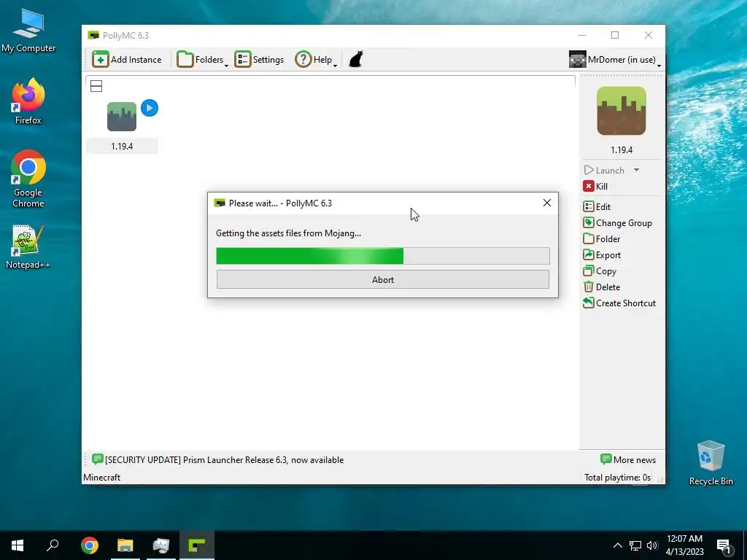
Task: Maximize the PollyMC window
Action: [x=615, y=35]
